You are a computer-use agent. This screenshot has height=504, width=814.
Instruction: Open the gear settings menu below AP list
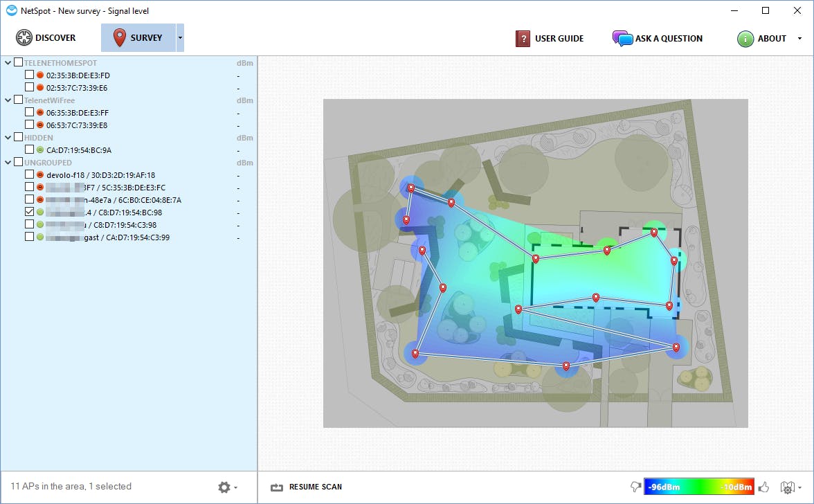tap(227, 487)
